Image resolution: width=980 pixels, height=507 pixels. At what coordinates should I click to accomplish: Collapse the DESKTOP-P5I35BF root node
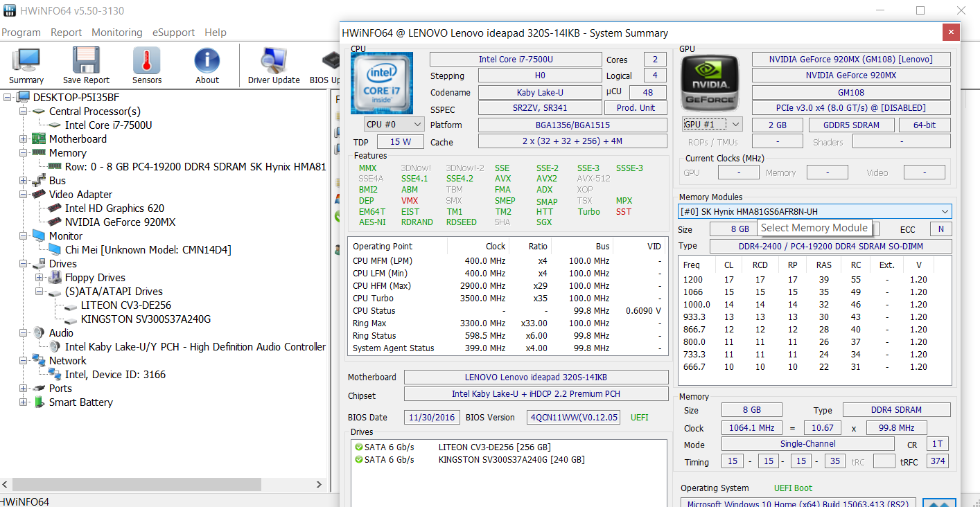(x=7, y=98)
